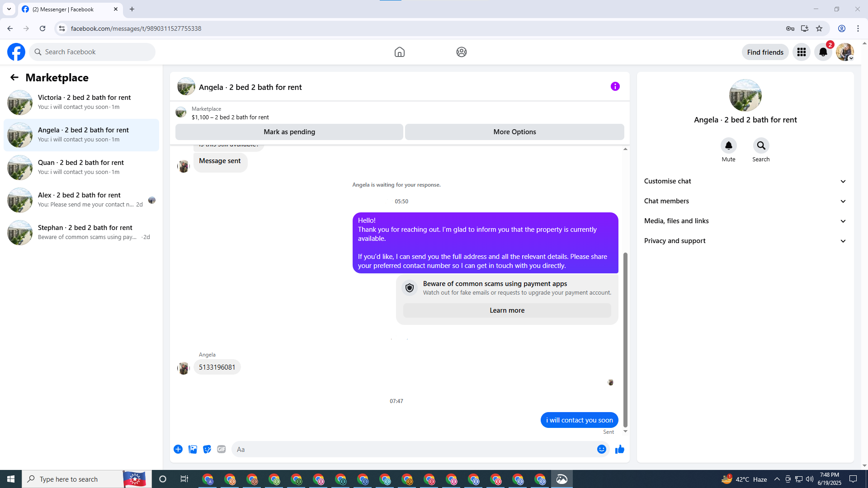Open the account profile picture menu
The width and height of the screenshot is (868, 488).
coord(845,52)
